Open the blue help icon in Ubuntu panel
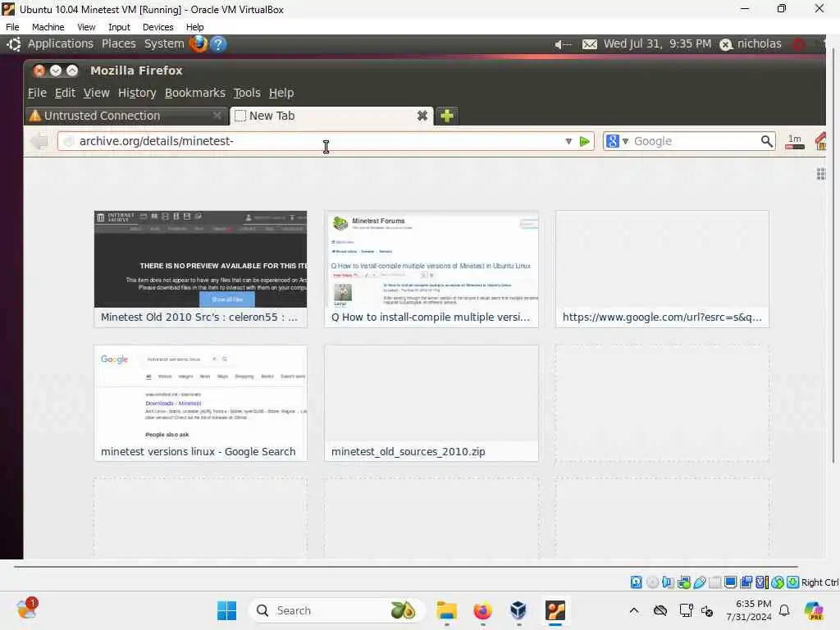 pos(218,43)
